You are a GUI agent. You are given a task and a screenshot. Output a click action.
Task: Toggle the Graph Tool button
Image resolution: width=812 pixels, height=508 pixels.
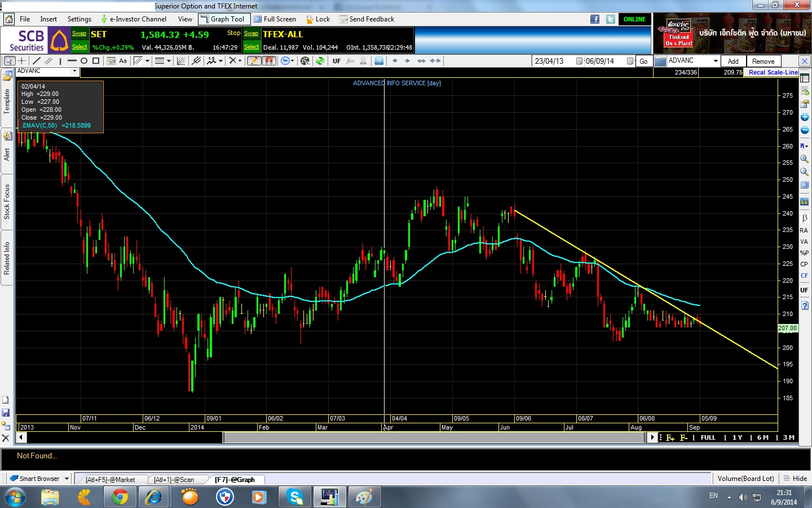coord(223,19)
